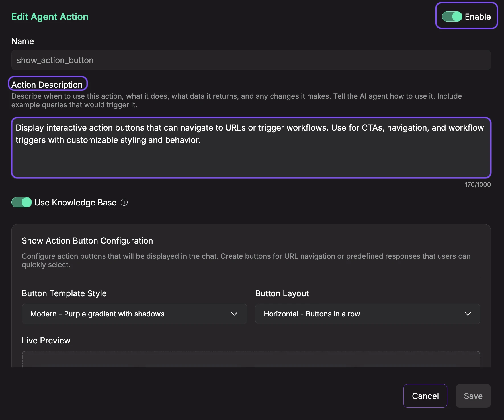Click the Show Action Button Configuration heading
Viewport: 504px width, 420px height.
(87, 240)
